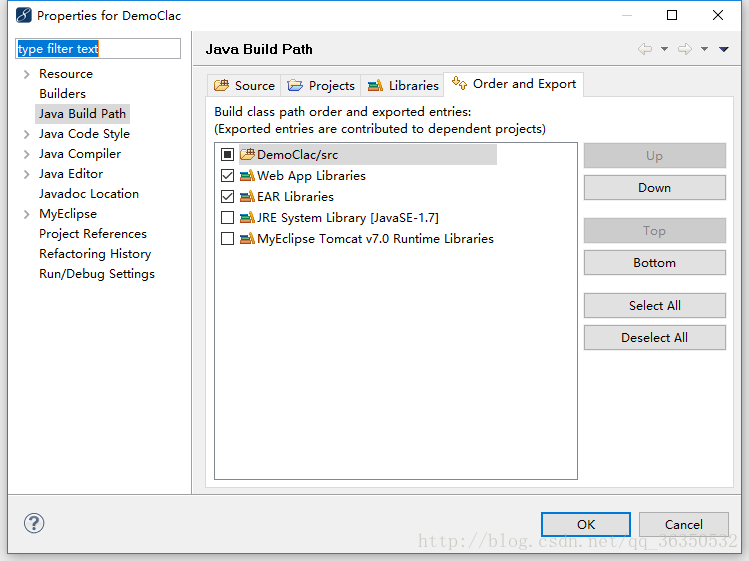
Task: Click the MyEclipse Tomcat Runtime Libraries icon
Action: 247,238
